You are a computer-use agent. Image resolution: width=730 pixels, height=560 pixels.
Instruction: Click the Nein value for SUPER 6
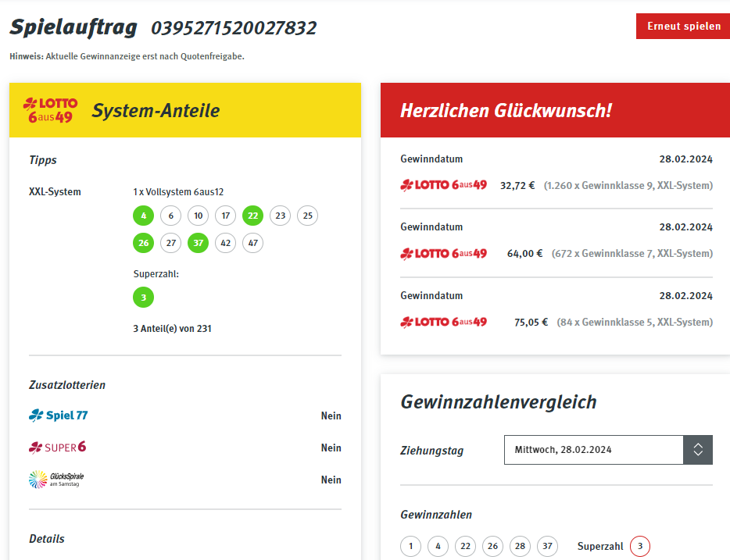coord(331,448)
